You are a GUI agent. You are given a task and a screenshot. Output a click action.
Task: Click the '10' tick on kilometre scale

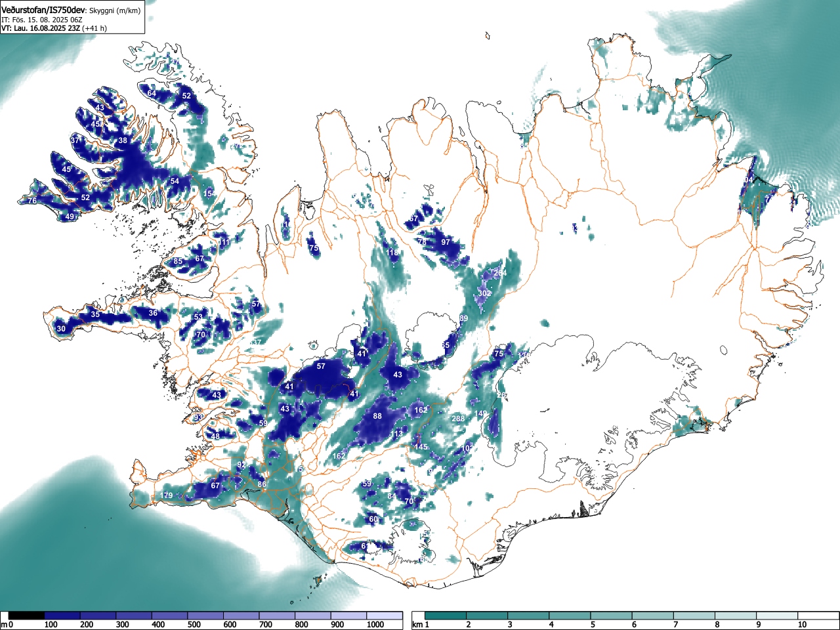click(801, 625)
